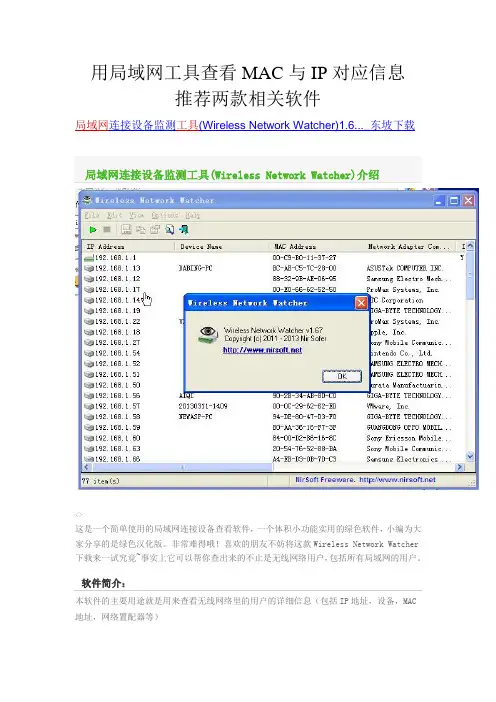Click the router icon beside 192.168.1.1
496x702 pixels.
(x=89, y=258)
